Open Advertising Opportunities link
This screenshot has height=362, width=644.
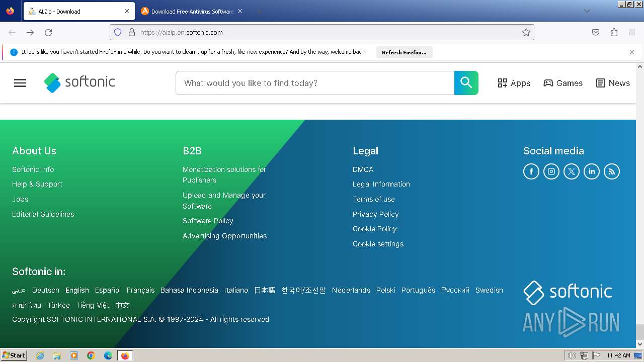224,236
